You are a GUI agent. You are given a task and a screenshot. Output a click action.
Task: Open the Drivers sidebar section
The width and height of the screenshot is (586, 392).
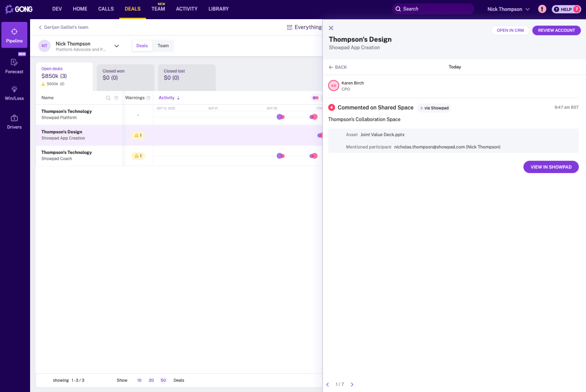click(x=14, y=122)
